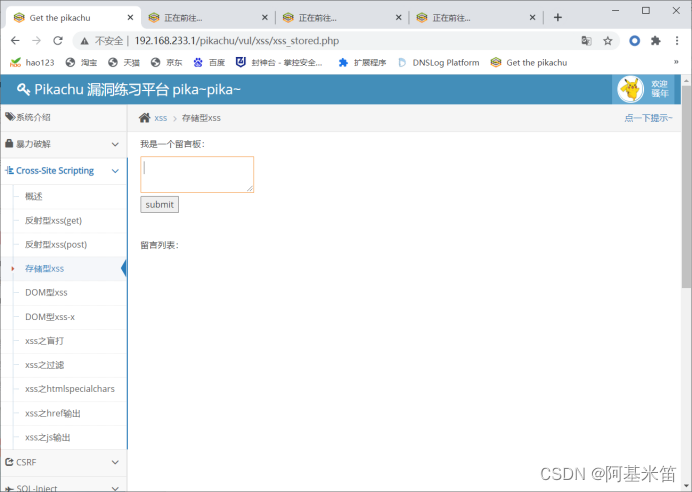Viewport: 692px width, 492px height.
Task: Open xss之href输出 page
Action: tap(53, 413)
